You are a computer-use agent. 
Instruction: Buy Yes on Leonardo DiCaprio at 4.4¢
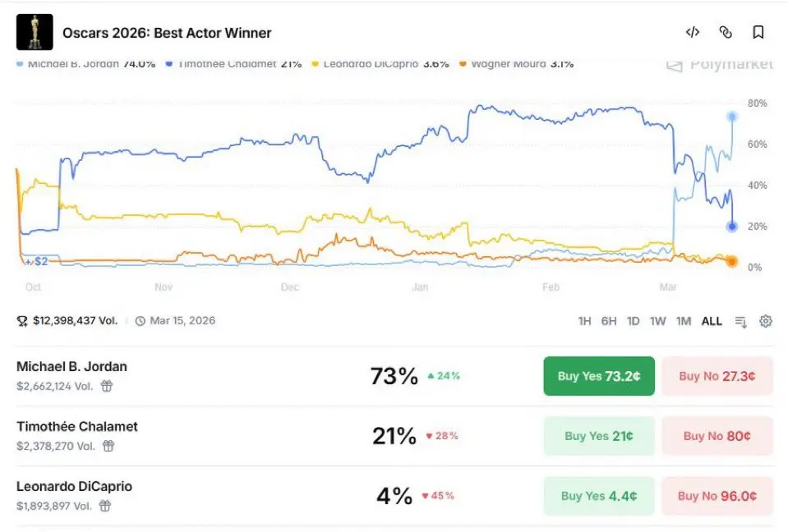(x=599, y=496)
